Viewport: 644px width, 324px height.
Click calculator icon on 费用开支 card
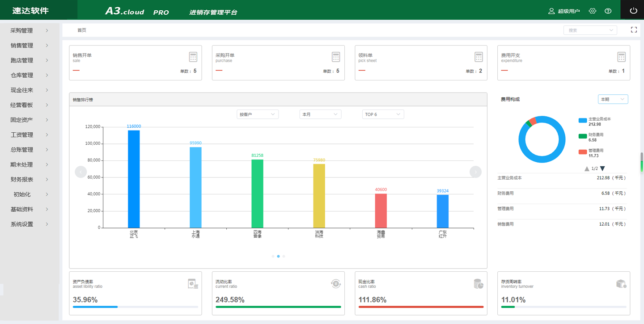[x=621, y=57]
